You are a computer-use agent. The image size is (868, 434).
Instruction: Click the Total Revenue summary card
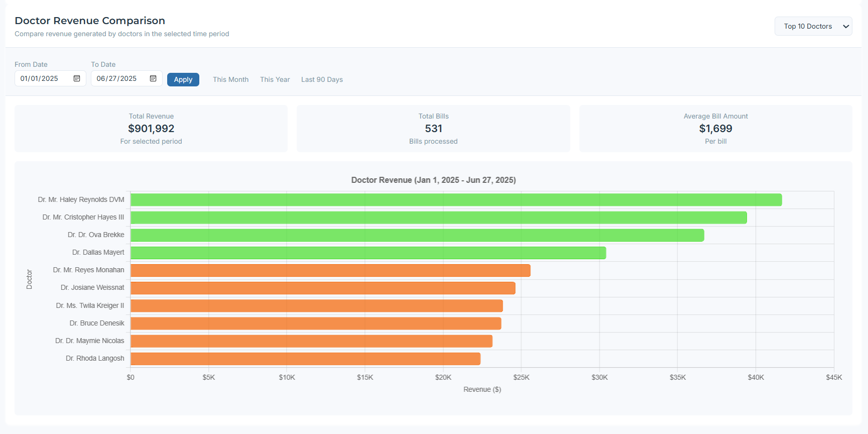[151, 129]
